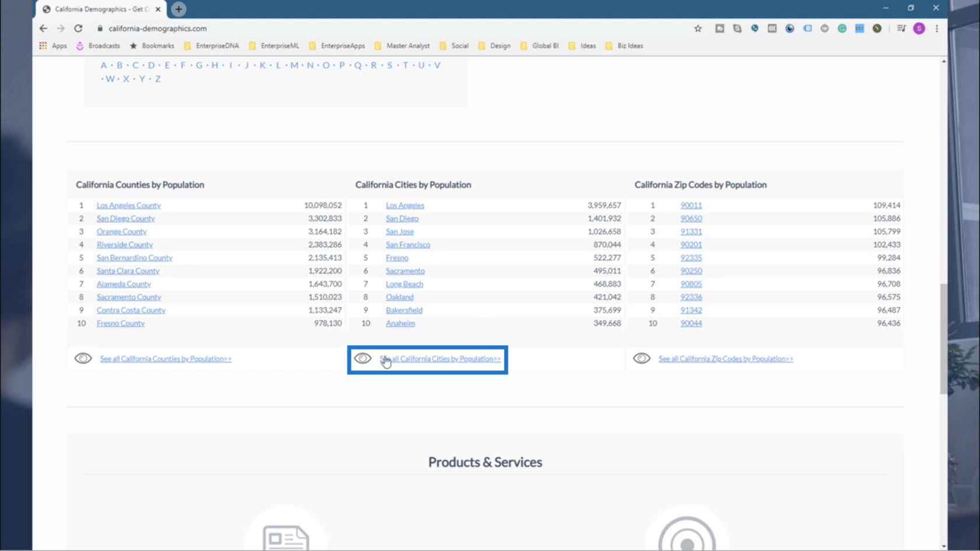Open the San Francisco city link

click(x=408, y=244)
